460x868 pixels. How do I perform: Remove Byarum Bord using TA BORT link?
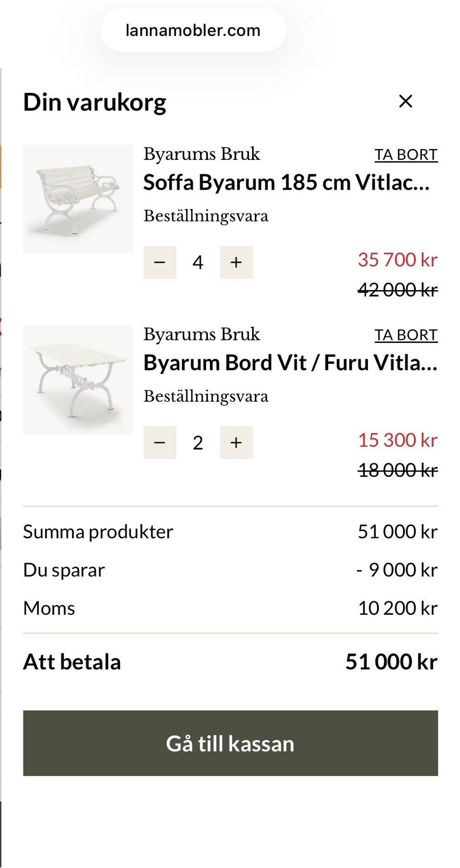(406, 335)
